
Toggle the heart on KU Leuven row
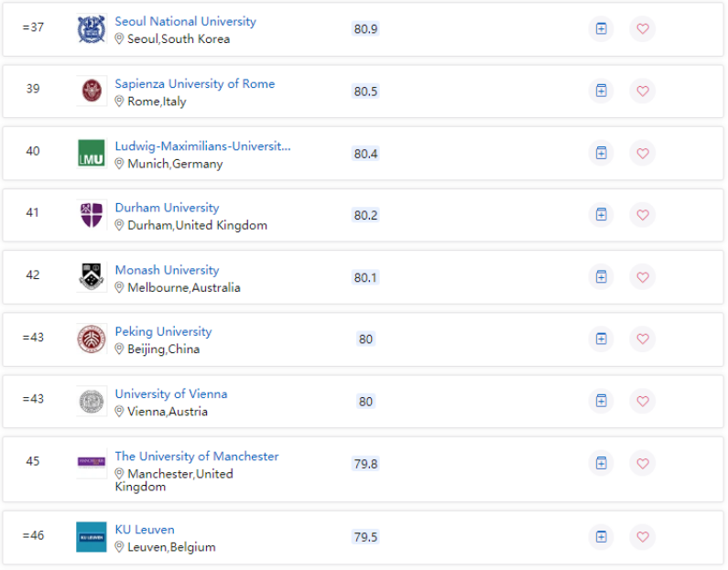pos(642,537)
